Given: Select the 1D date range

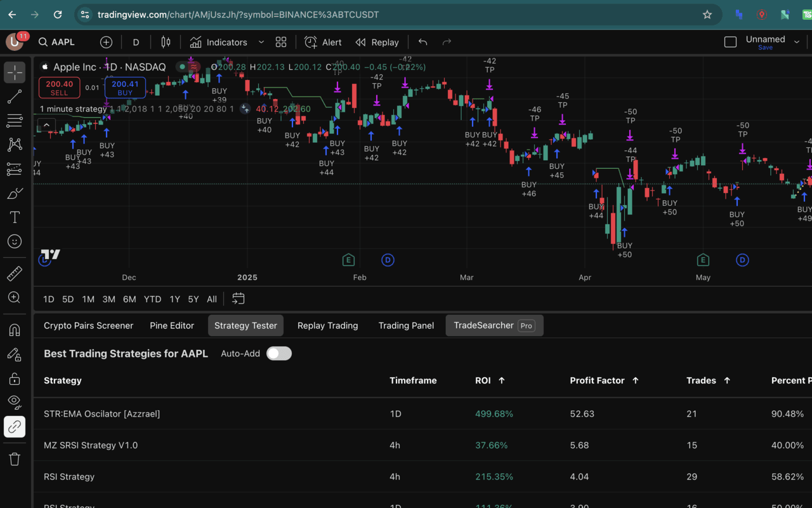Looking at the screenshot, I should [49, 299].
